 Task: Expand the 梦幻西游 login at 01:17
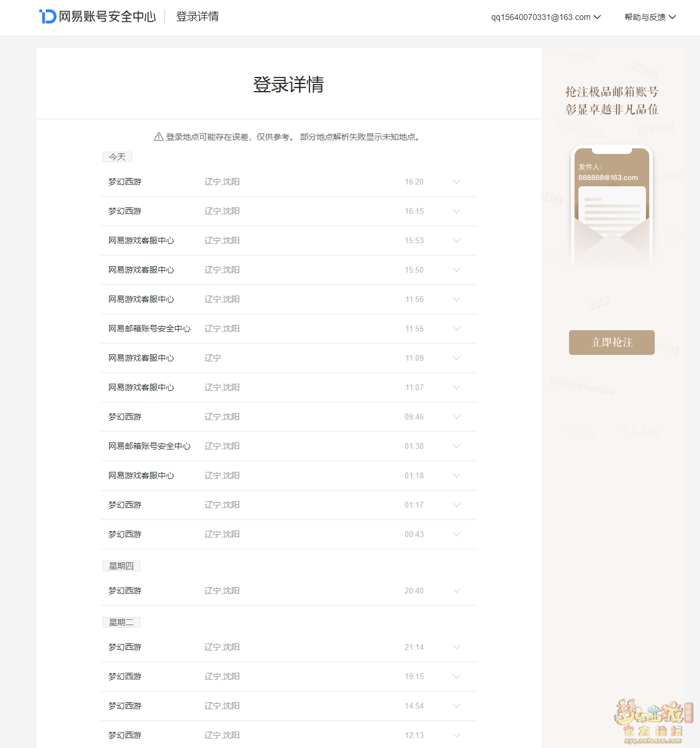456,505
